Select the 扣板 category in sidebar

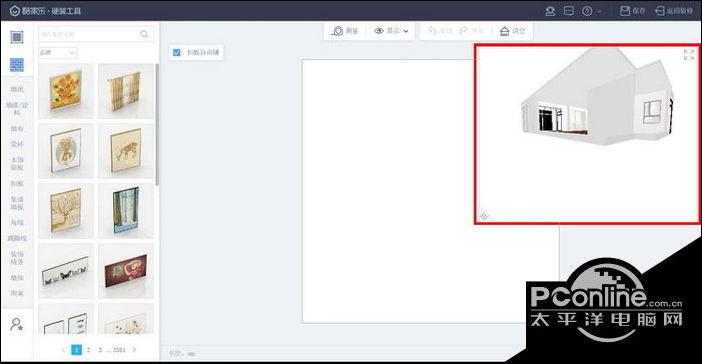coord(17,184)
